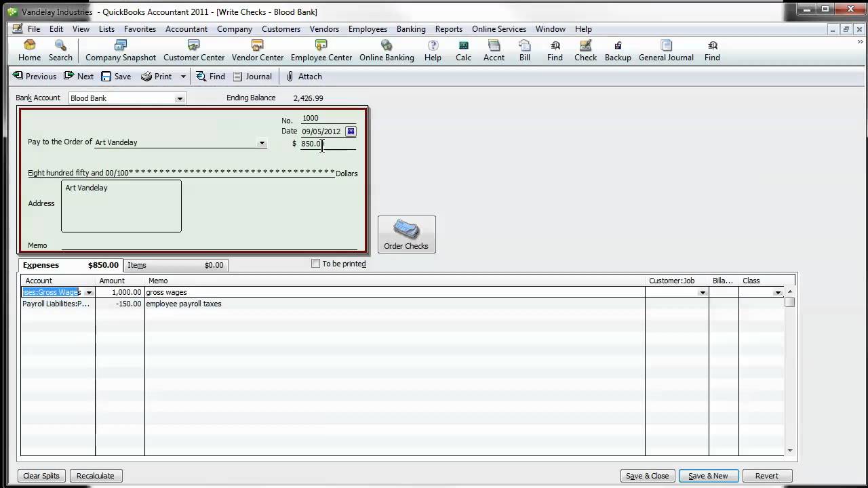Open the Help toolbar icon

coord(433,51)
